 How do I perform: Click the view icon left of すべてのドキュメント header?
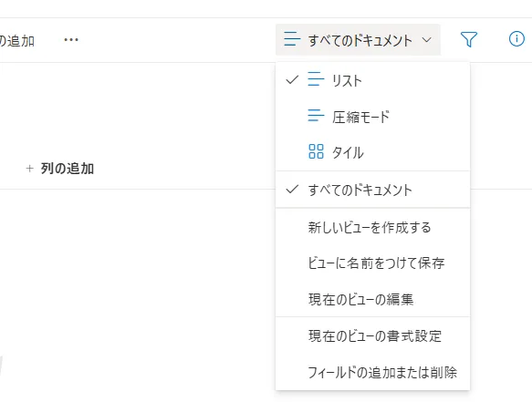[292, 39]
